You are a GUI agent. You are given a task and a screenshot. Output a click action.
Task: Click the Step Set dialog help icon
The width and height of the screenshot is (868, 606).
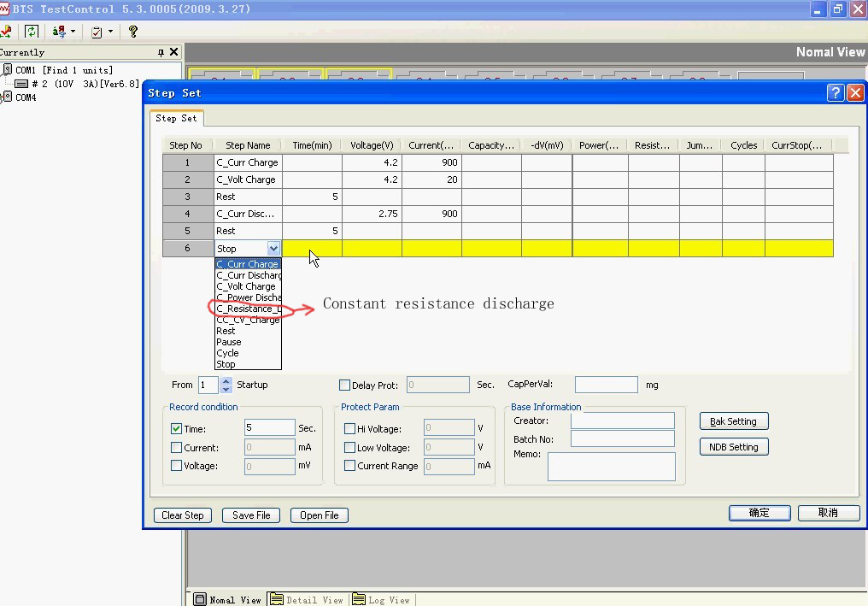coord(835,92)
